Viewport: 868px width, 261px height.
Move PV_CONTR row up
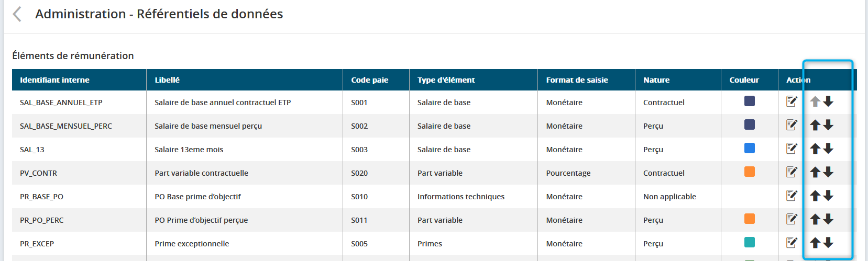click(815, 172)
